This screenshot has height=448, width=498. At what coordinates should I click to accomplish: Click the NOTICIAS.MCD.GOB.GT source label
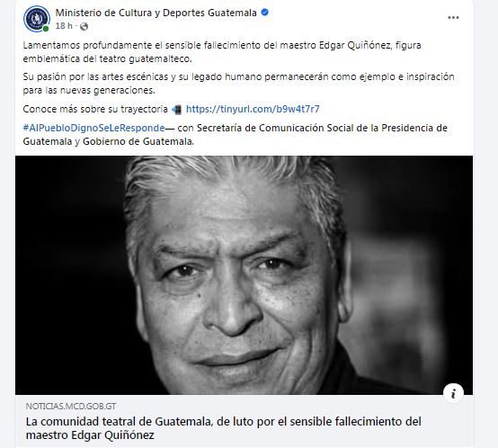click(71, 406)
